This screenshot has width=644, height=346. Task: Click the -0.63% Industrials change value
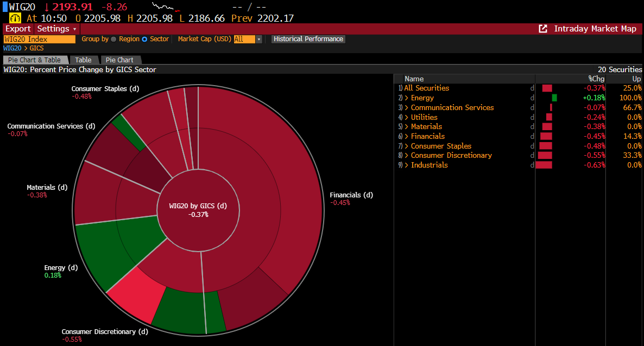(x=594, y=165)
